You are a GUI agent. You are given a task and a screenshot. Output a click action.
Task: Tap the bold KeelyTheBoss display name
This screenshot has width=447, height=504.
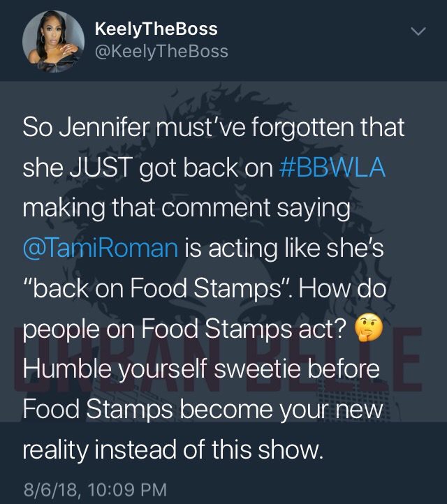pos(156,29)
